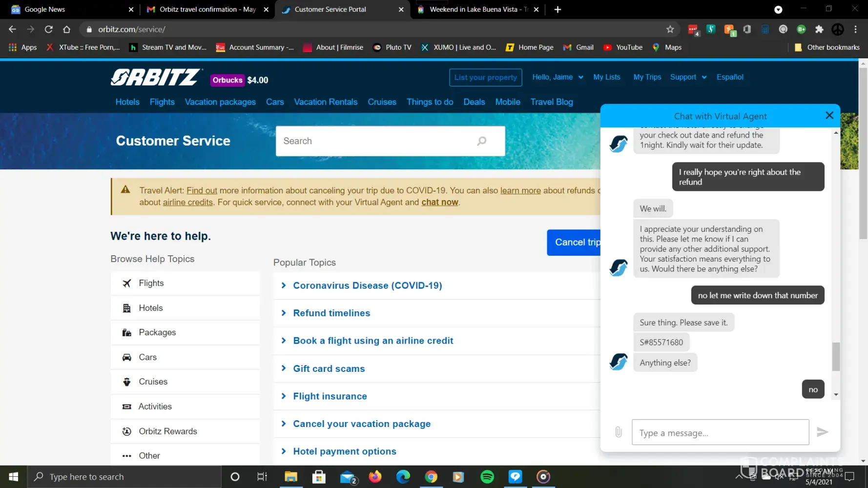Image resolution: width=868 pixels, height=488 pixels.
Task: Click the chat window scrollbar thumb
Action: tap(836, 357)
